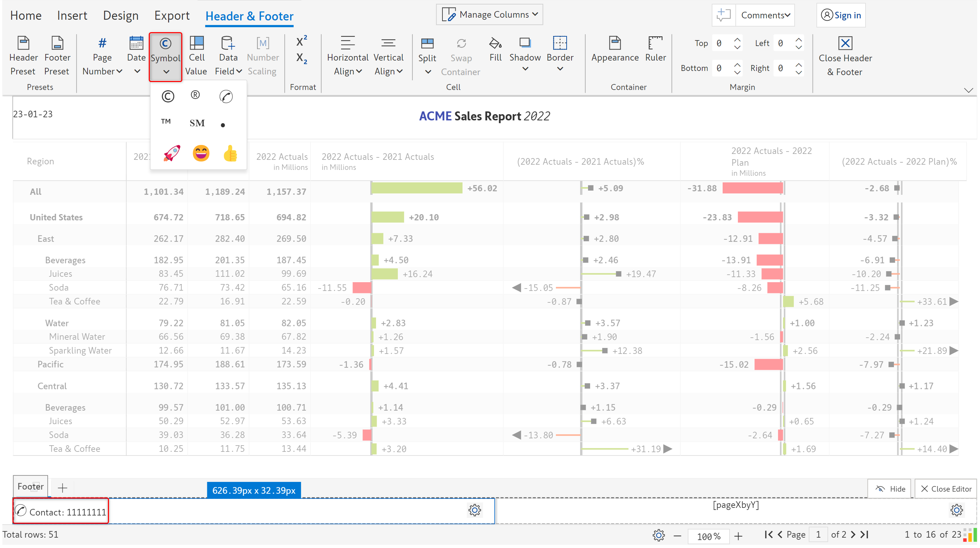Click the Superscript format icon
The image size is (980, 548).
(x=301, y=41)
